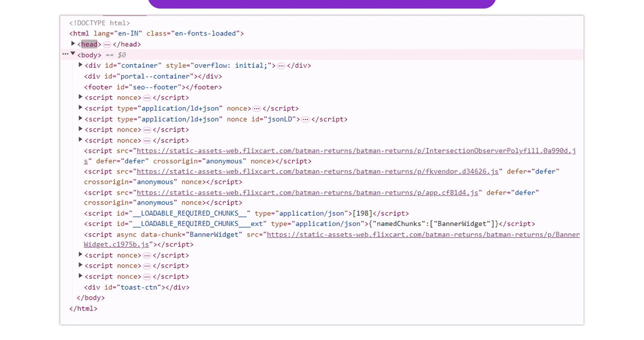Click the $0 marker beside the body tag

pos(121,54)
